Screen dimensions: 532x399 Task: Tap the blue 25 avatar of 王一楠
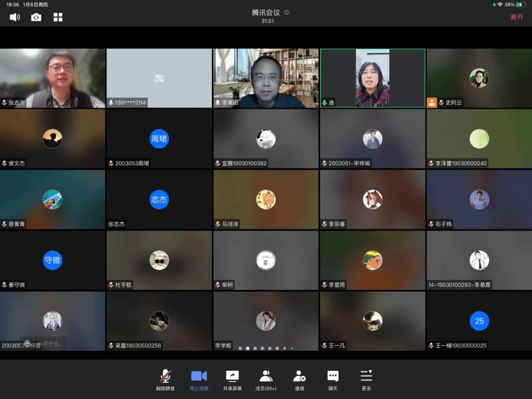(479, 321)
